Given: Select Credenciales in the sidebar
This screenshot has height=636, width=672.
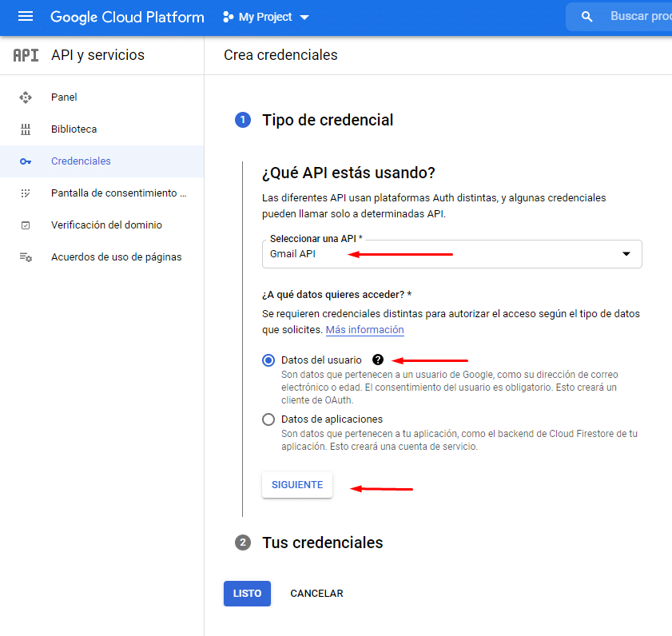Looking at the screenshot, I should pos(102,161).
